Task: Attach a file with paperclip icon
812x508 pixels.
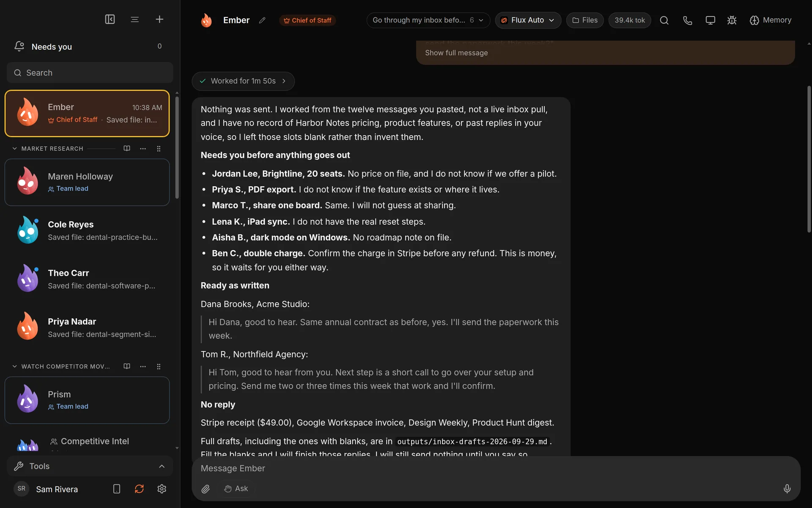Action: click(x=206, y=489)
